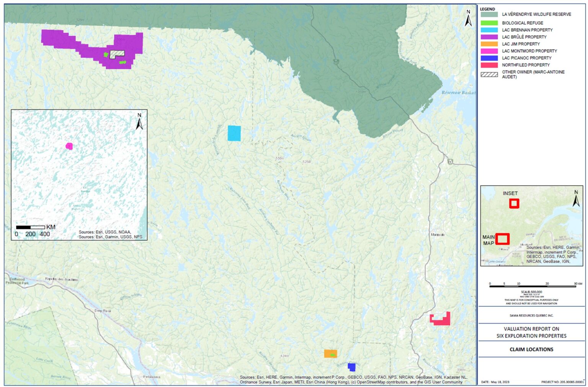Click the 'Driftwood Provincial Park' label
Image resolution: width=588 pixels, height=387 pixels.
[17, 281]
